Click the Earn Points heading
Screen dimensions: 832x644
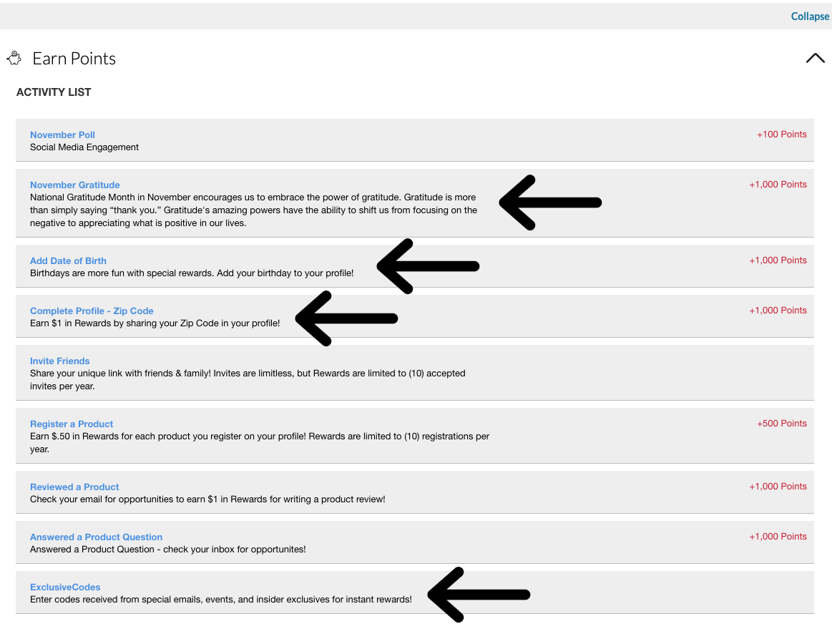[74, 59]
